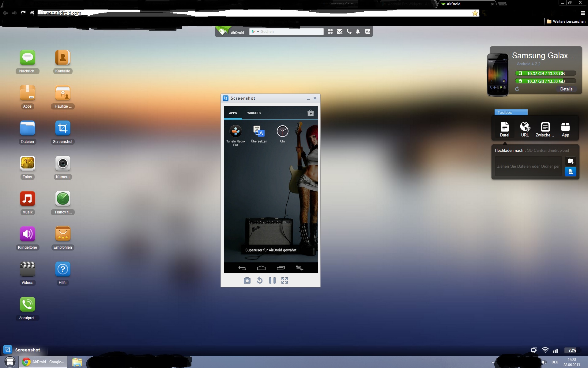588x368 pixels.
Task: Click the notification bell icon in top bar
Action: [358, 32]
